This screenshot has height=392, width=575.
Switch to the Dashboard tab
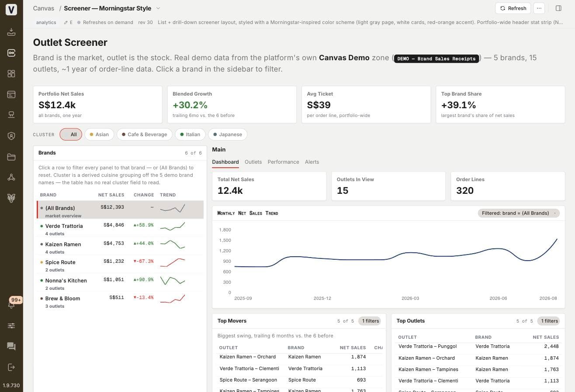pyautogui.click(x=225, y=162)
